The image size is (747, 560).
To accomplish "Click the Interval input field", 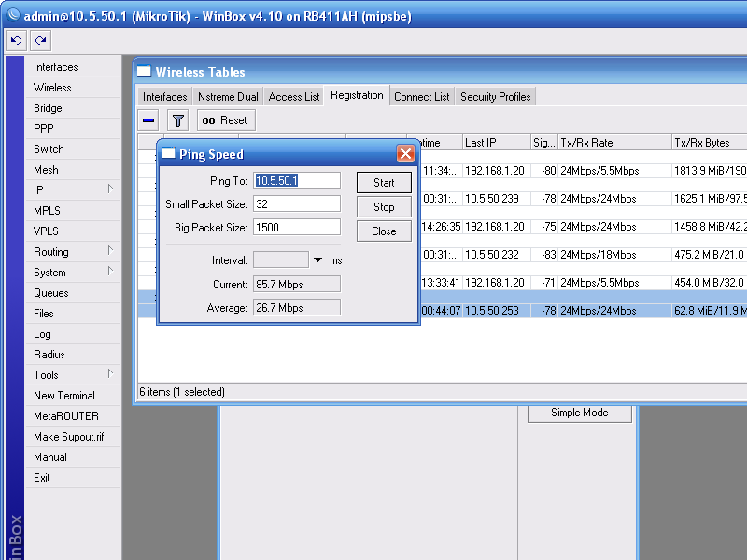I will click(x=281, y=260).
